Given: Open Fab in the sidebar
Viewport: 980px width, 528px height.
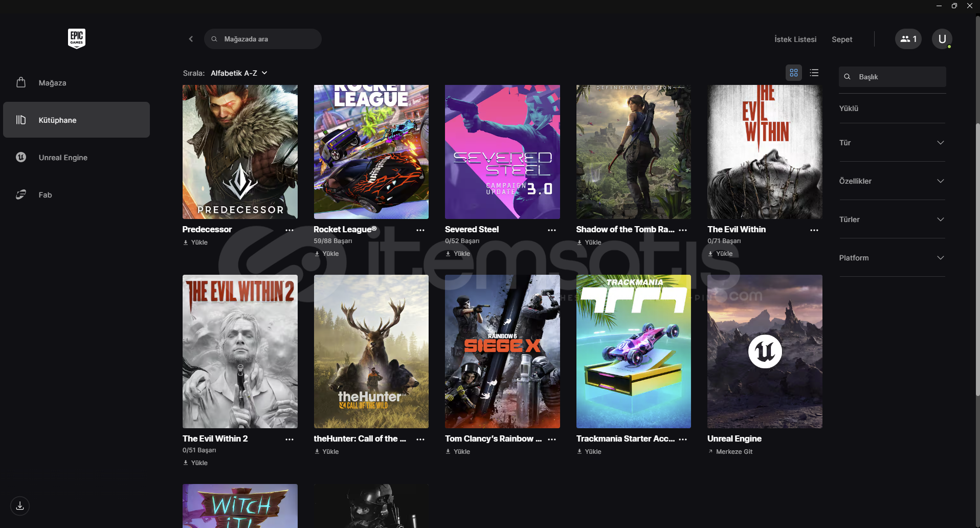Looking at the screenshot, I should pyautogui.click(x=77, y=195).
